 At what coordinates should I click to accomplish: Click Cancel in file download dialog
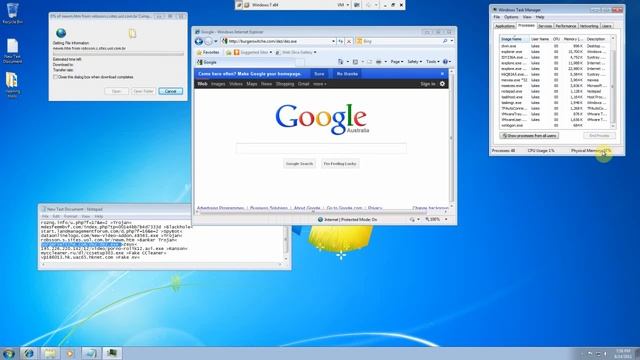pos(171,91)
